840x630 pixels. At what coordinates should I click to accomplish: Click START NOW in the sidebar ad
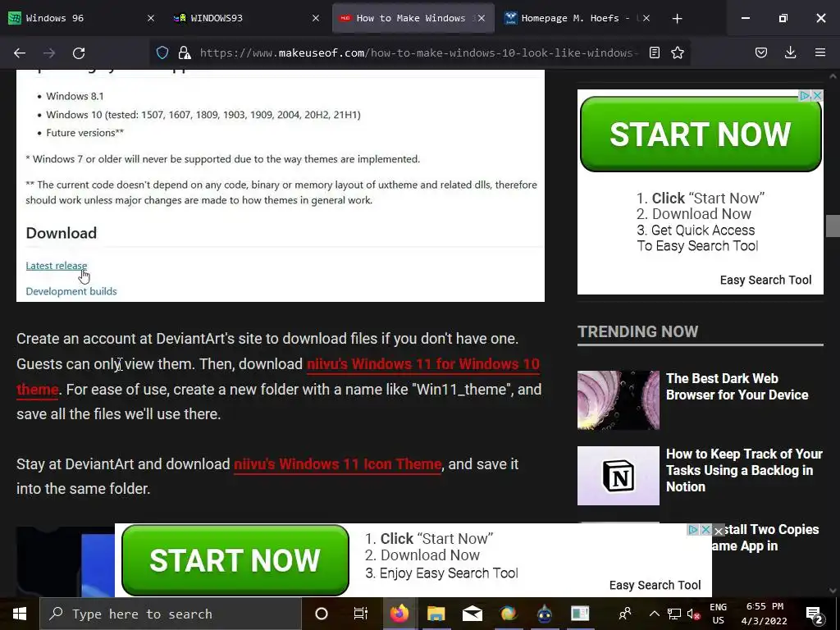point(701,134)
